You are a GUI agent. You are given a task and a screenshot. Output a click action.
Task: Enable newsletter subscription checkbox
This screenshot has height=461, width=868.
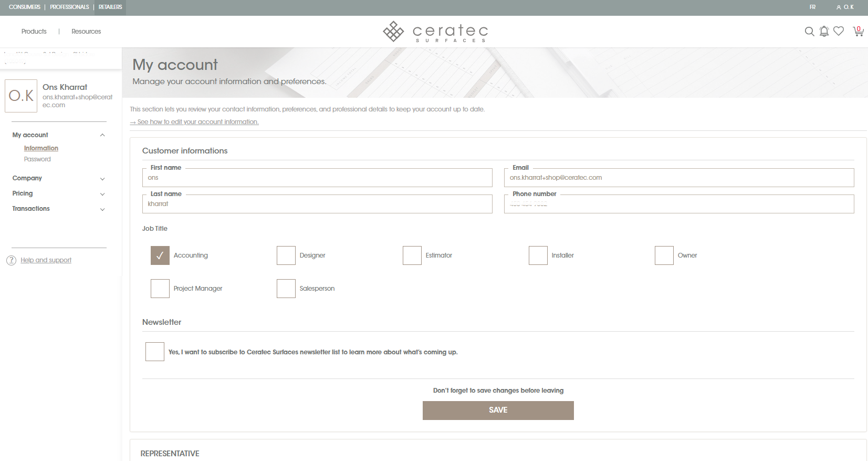155,352
